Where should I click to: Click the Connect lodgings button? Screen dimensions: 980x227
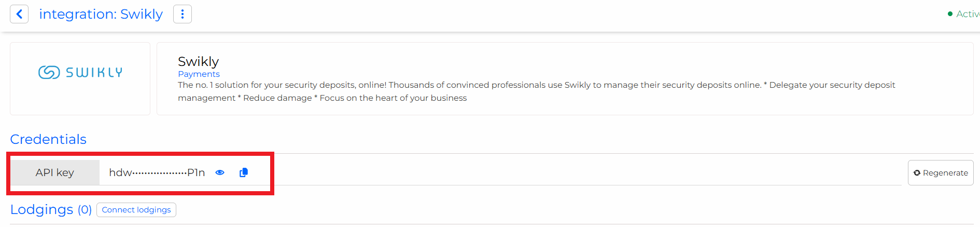[136, 210]
